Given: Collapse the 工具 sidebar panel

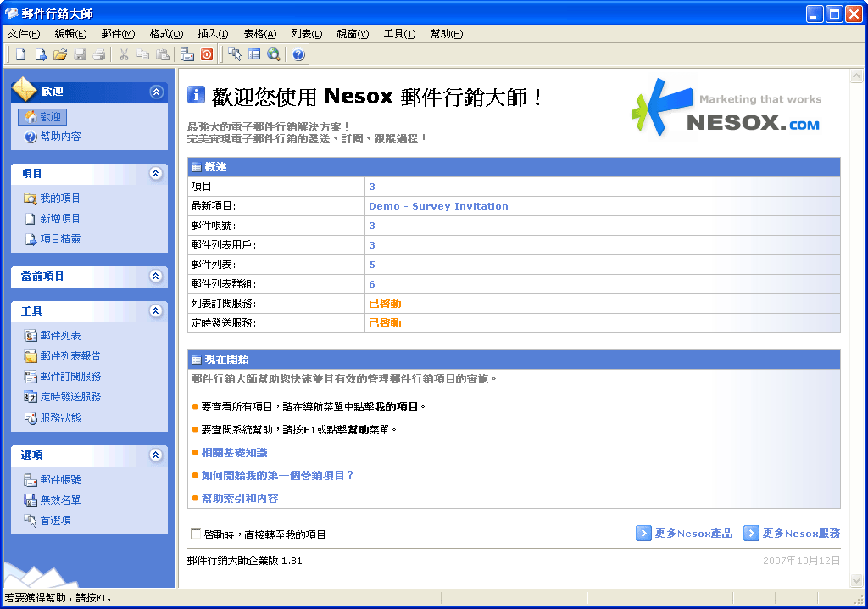Looking at the screenshot, I should 155,311.
